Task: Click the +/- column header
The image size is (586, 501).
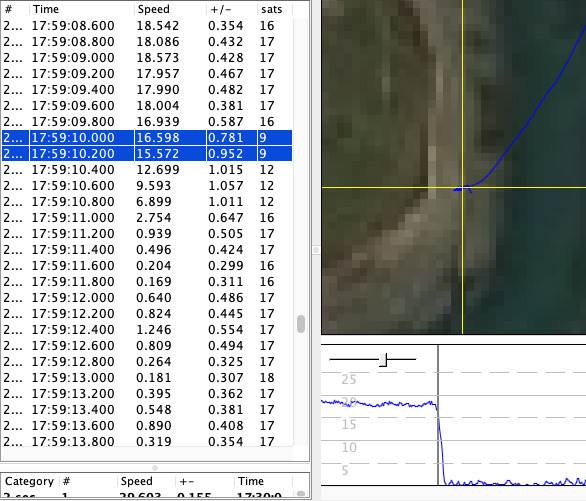Action: (x=231, y=9)
